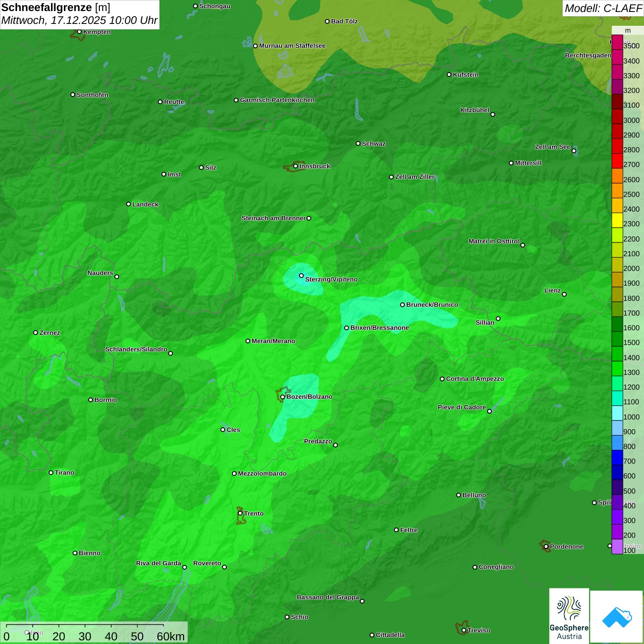This screenshot has height=644, width=644.
Task: Click the Kitzbühel city label
Action: click(x=475, y=110)
